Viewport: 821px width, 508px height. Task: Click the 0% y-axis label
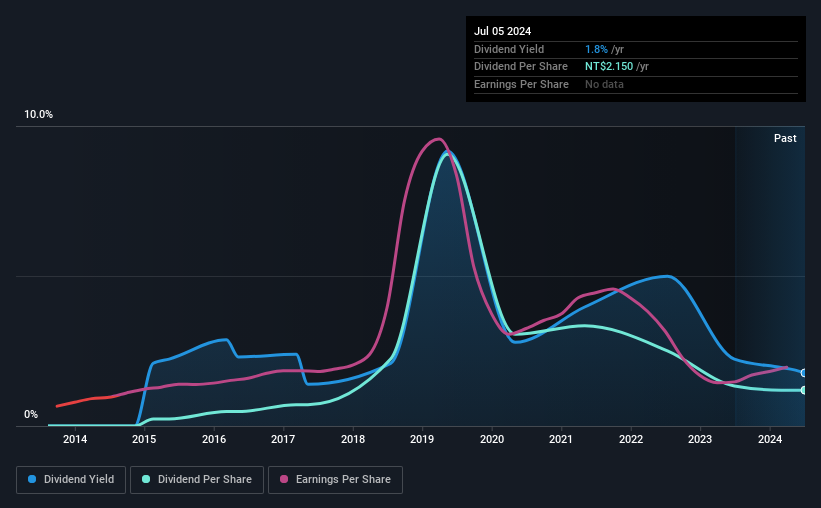[31, 414]
